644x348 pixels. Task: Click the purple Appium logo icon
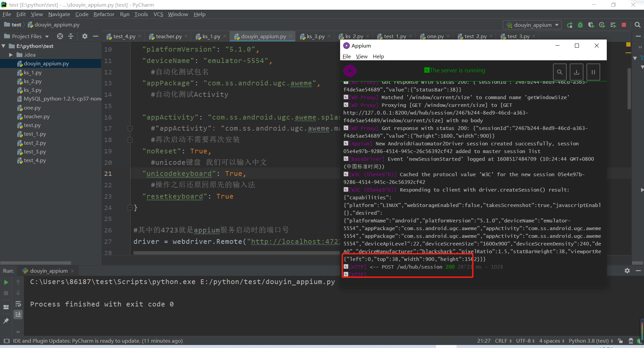(350, 71)
